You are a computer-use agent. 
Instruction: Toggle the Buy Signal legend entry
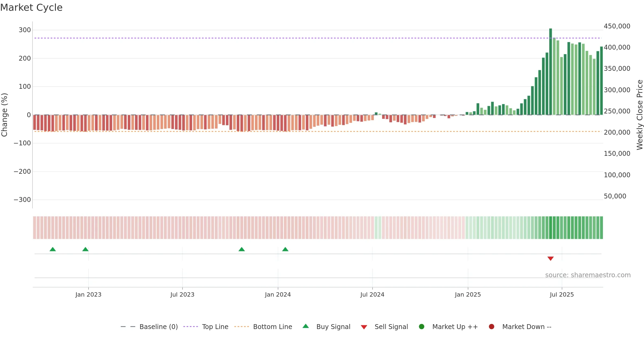(326, 327)
